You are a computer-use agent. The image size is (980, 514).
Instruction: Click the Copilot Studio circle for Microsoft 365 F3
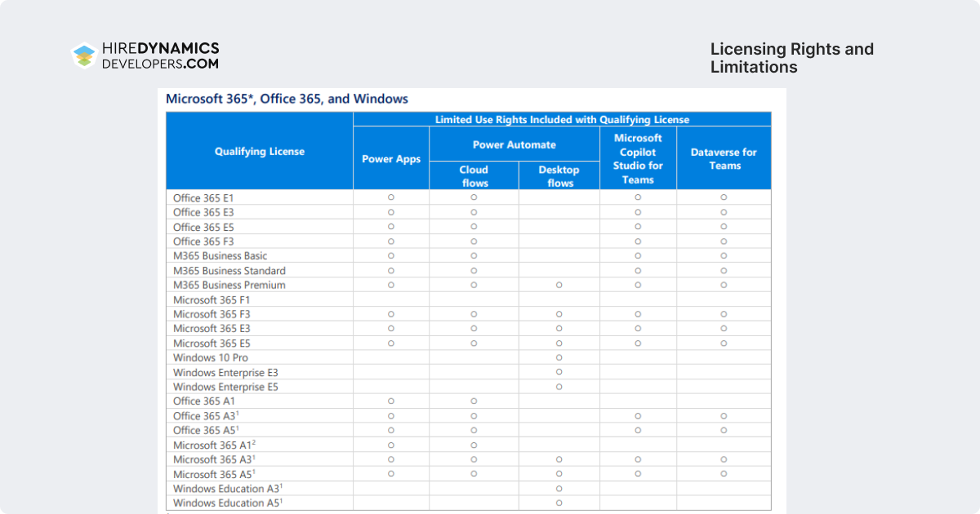coord(638,314)
